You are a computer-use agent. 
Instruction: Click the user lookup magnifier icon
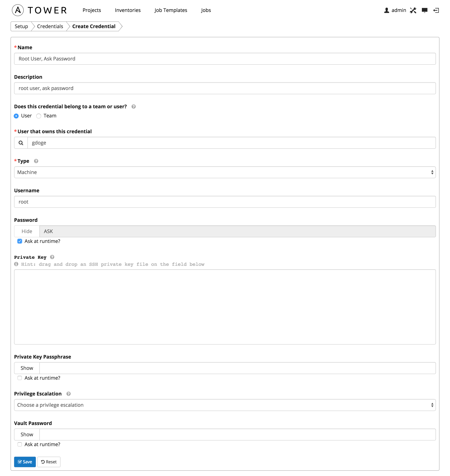pyautogui.click(x=21, y=143)
